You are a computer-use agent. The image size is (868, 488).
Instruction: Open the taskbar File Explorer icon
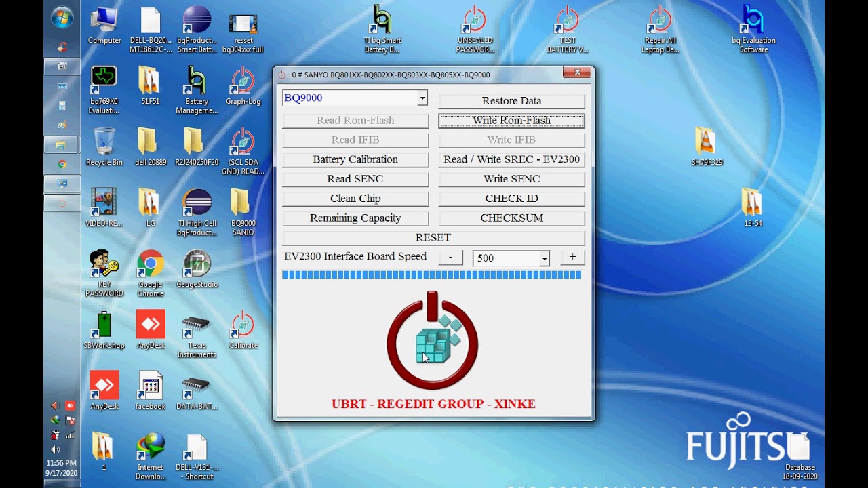62,144
